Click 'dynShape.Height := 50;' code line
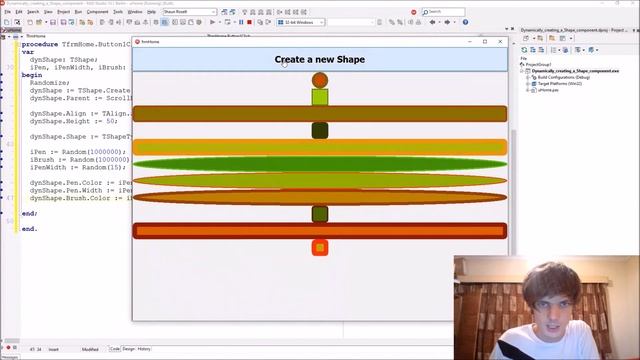The width and height of the screenshot is (640, 360). (x=73, y=121)
